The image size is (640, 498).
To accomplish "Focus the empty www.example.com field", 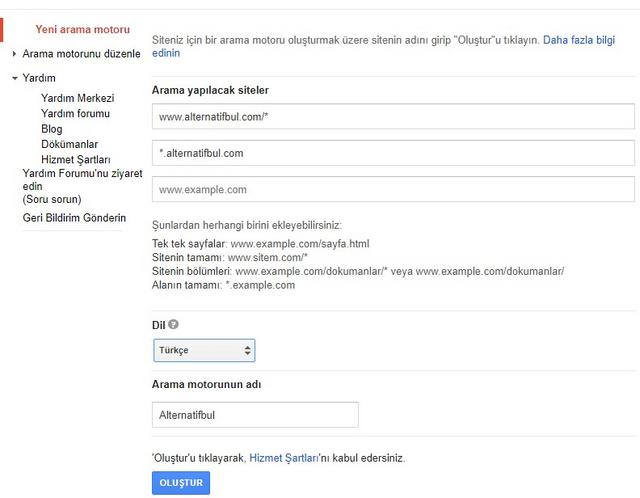I will click(x=393, y=189).
